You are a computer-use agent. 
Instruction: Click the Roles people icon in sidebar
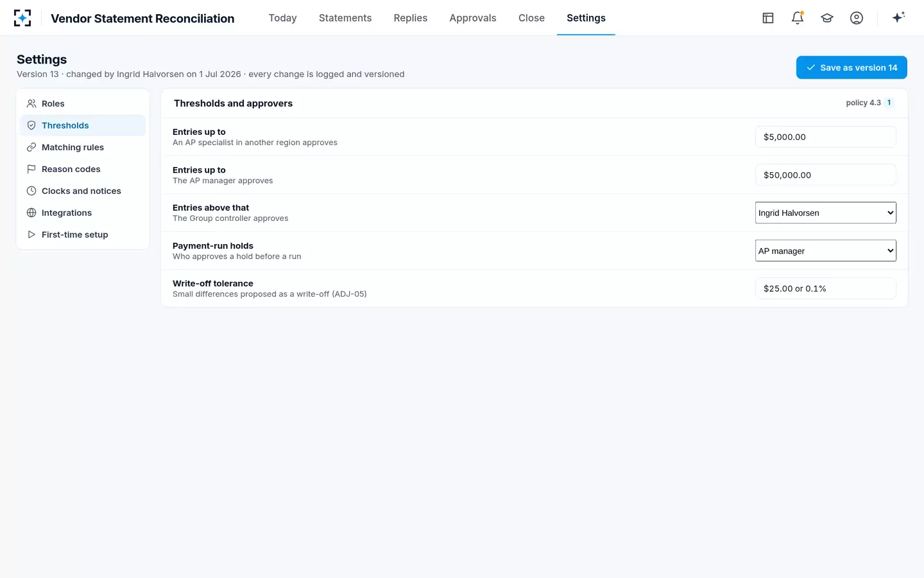pyautogui.click(x=31, y=103)
